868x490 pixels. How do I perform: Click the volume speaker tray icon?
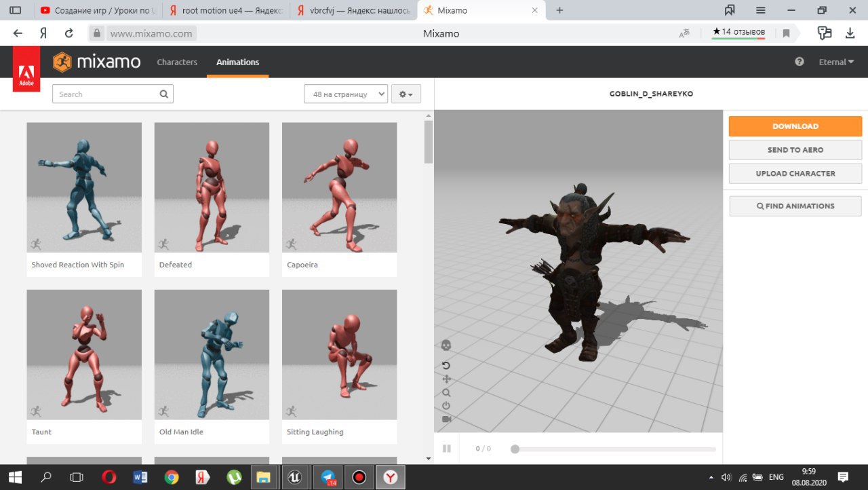(726, 477)
